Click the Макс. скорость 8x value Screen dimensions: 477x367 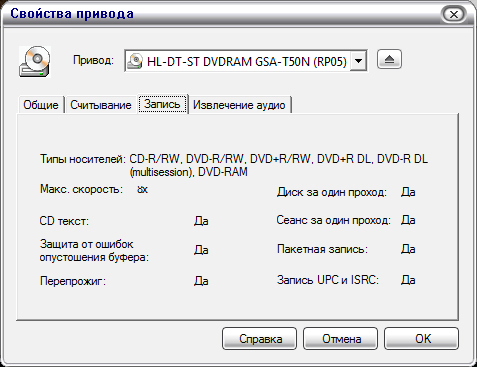click(x=142, y=189)
